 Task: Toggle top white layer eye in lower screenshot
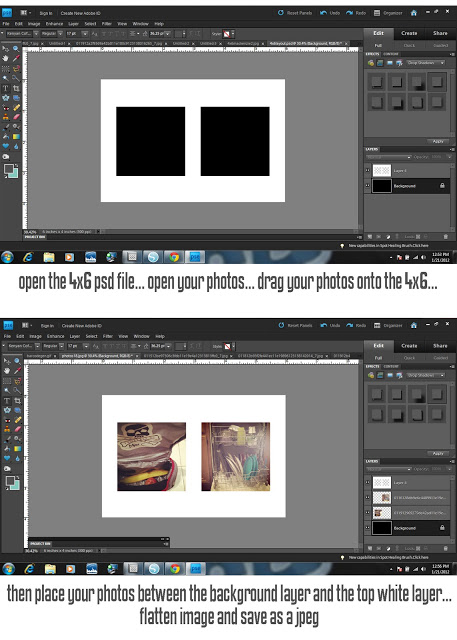[367, 482]
